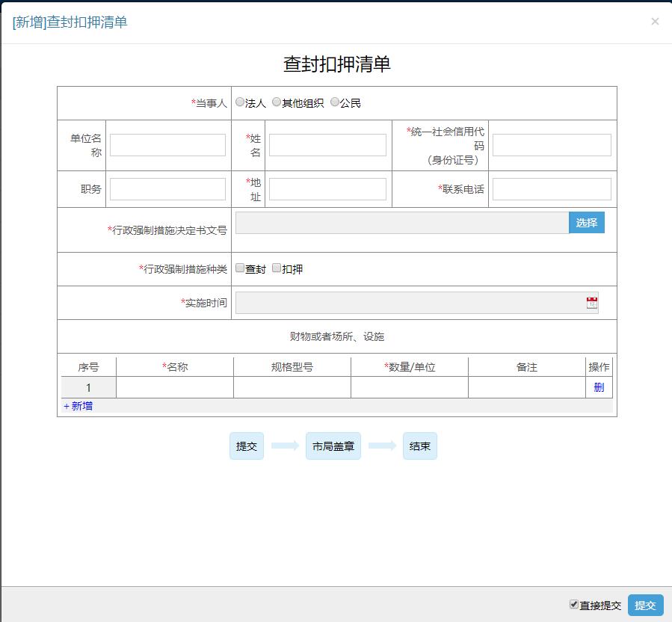Check the 查封 checkbox
This screenshot has width=672, height=622.
pos(240,268)
